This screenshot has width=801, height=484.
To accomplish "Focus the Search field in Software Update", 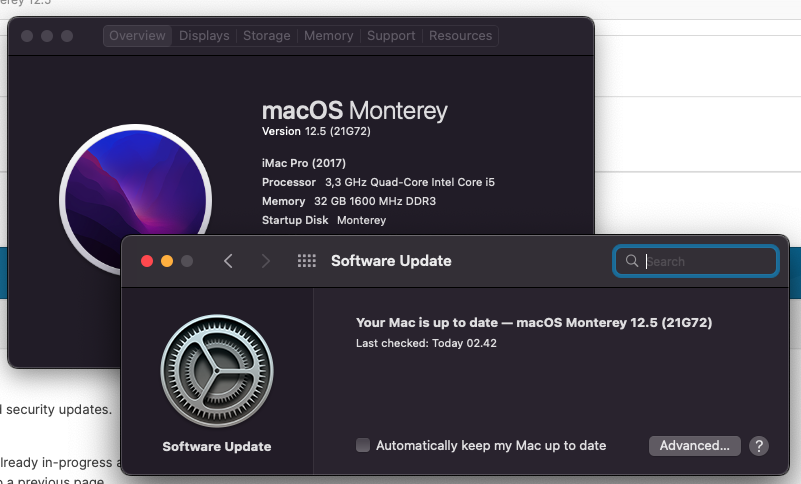I will 695,261.
